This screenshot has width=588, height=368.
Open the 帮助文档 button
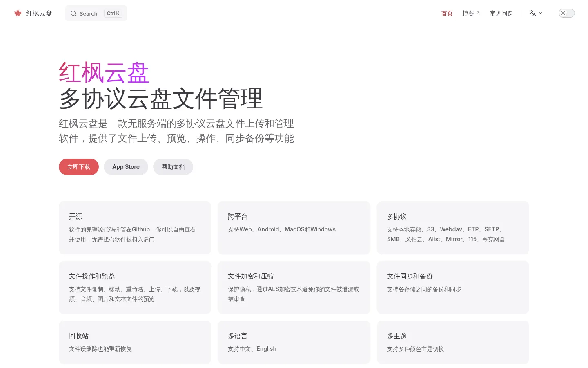[x=173, y=167]
